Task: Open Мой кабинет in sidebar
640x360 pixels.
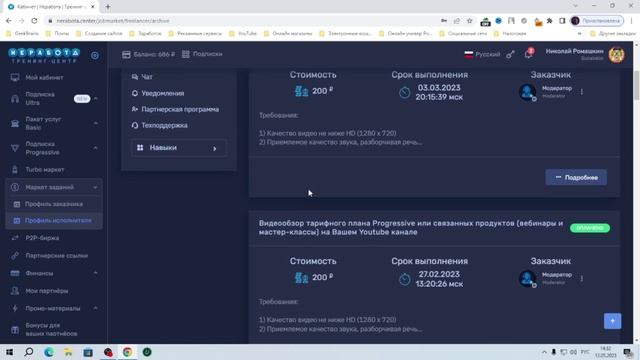Action: (x=44, y=78)
